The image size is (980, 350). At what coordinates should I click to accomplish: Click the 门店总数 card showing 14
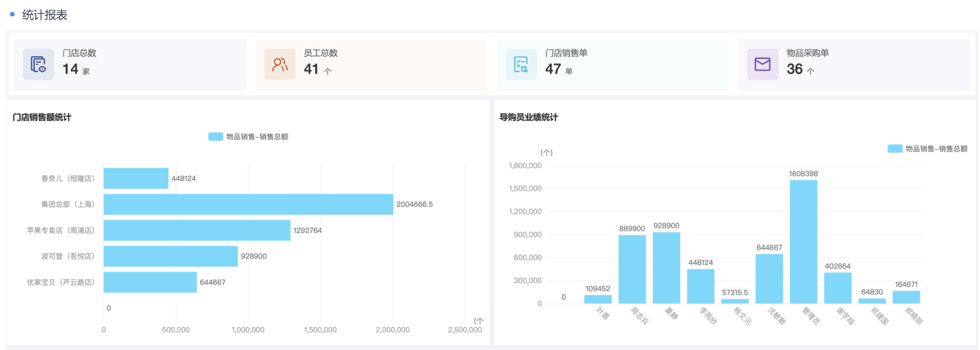[130, 64]
